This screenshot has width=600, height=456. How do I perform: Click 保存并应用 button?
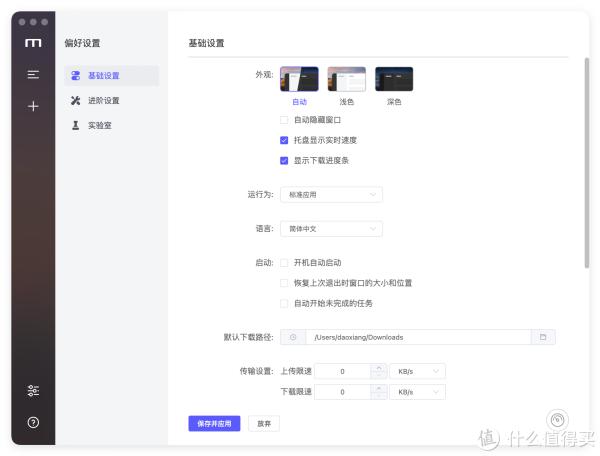click(x=214, y=423)
